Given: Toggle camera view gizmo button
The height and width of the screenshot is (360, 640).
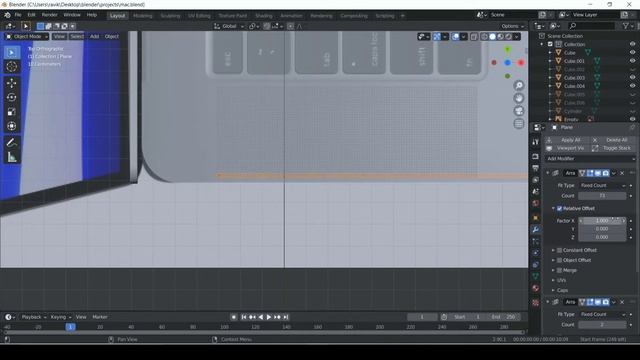Looking at the screenshot, I should 519,111.
